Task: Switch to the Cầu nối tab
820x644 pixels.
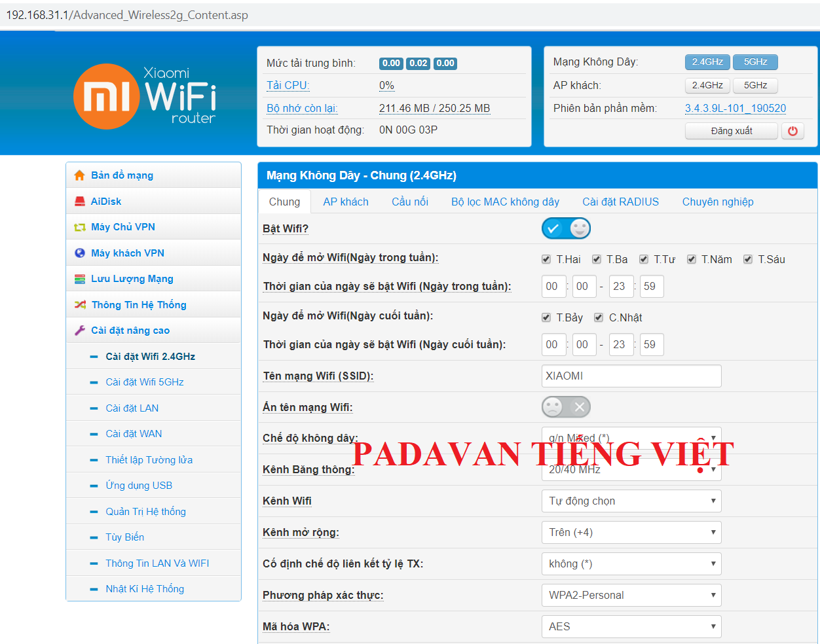Action: pos(410,202)
